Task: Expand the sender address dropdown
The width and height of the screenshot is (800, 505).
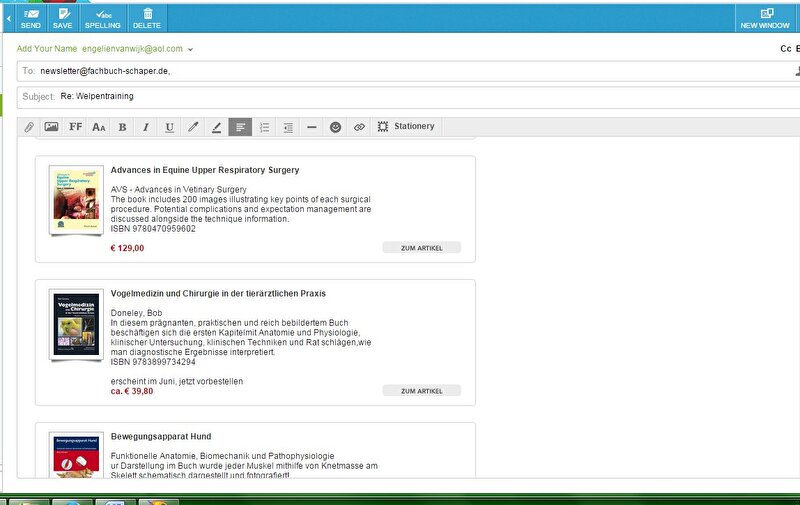Action: (x=190, y=49)
